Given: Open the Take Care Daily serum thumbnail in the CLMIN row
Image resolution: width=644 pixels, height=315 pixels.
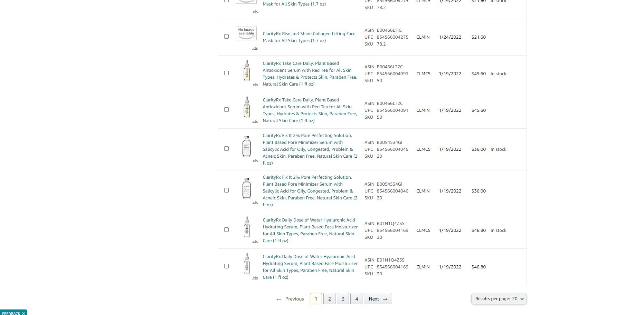Looking at the screenshot, I should [x=247, y=107].
